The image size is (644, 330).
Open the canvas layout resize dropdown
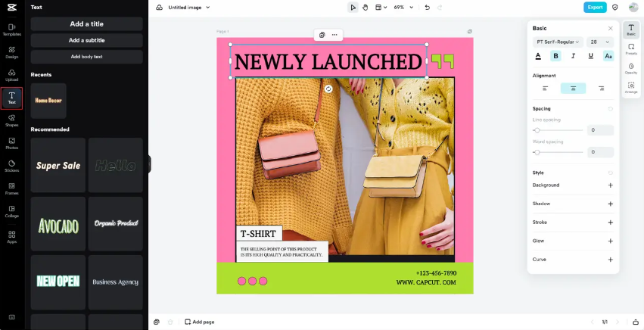point(381,8)
